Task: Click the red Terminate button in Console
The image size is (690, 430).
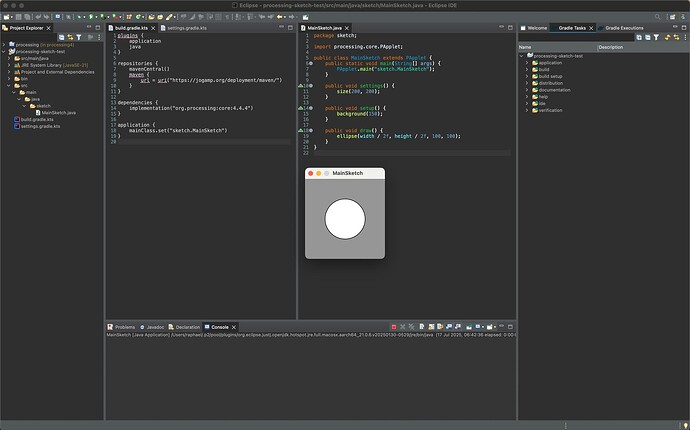Action: click(394, 327)
